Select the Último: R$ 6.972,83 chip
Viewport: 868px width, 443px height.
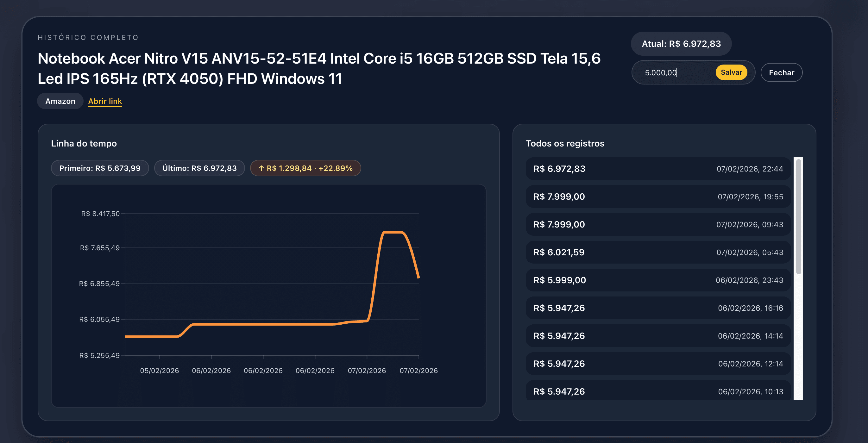(199, 168)
